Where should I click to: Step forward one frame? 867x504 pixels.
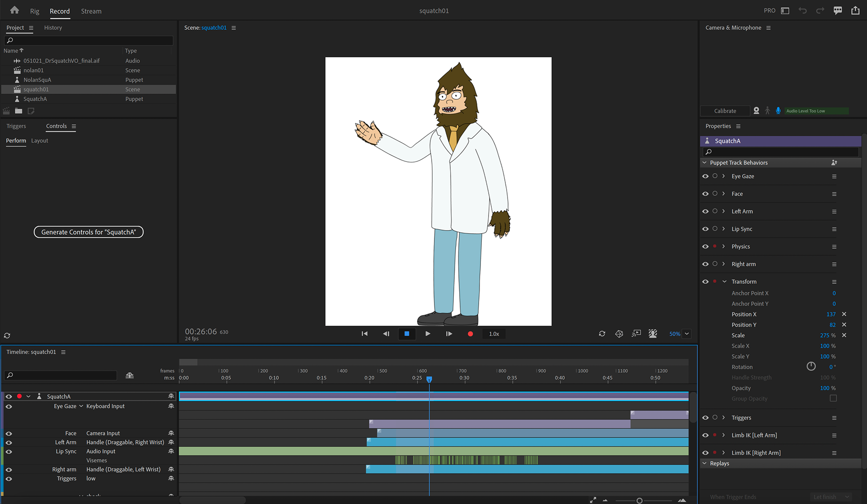(x=449, y=334)
